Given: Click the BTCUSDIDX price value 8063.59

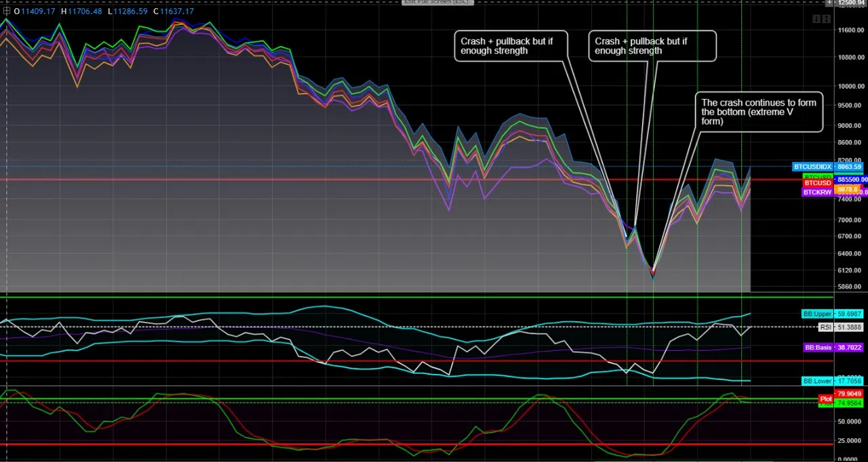Looking at the screenshot, I should click(849, 167).
